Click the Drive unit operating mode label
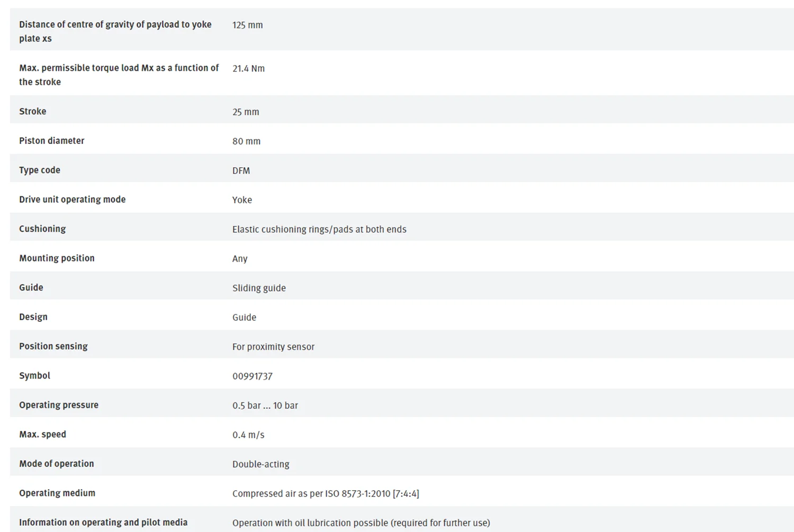The image size is (794, 532). click(73, 200)
